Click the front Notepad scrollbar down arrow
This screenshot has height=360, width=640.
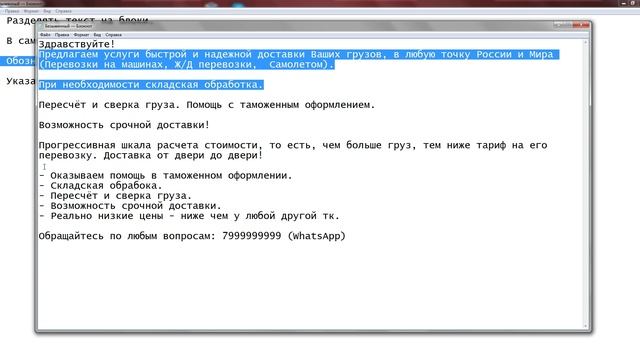click(586, 327)
